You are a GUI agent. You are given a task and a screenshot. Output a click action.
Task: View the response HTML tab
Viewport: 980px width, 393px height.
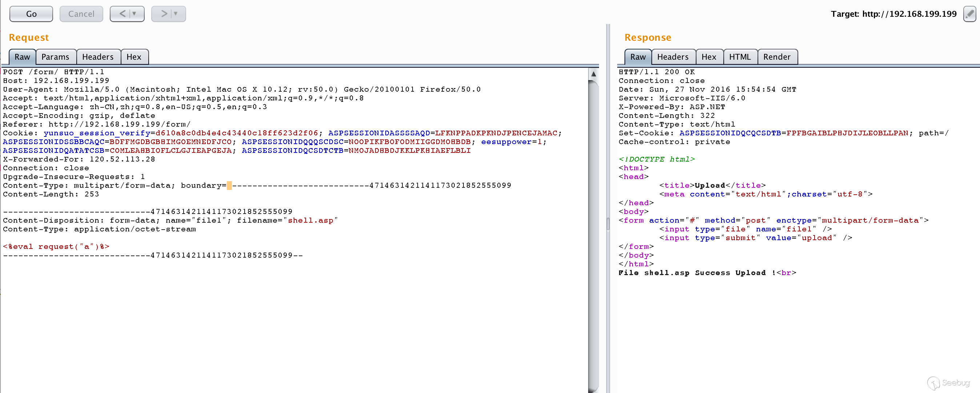click(x=740, y=57)
